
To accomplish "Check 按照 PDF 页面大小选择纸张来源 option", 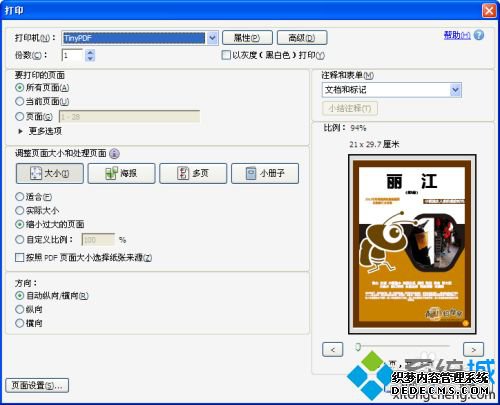I will point(19,257).
